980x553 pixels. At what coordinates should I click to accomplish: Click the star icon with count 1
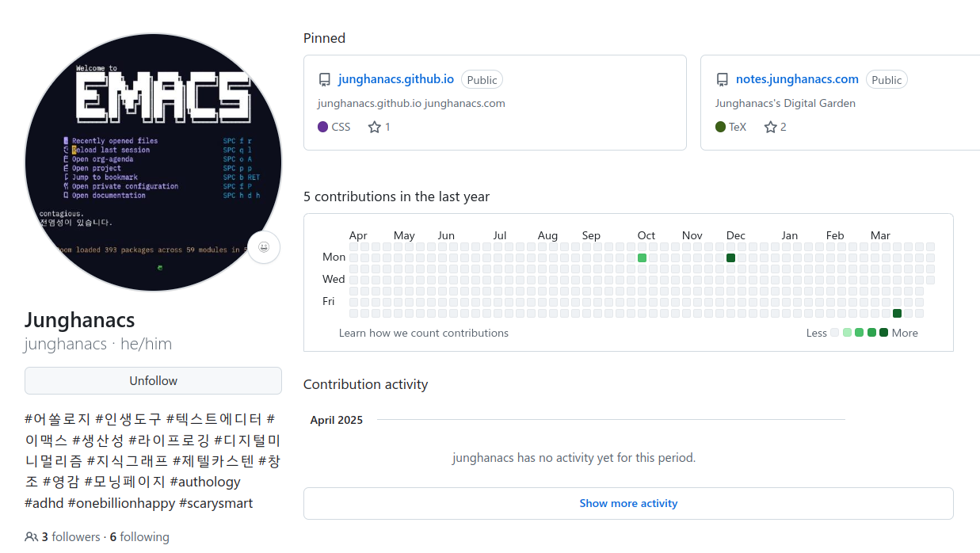point(375,127)
